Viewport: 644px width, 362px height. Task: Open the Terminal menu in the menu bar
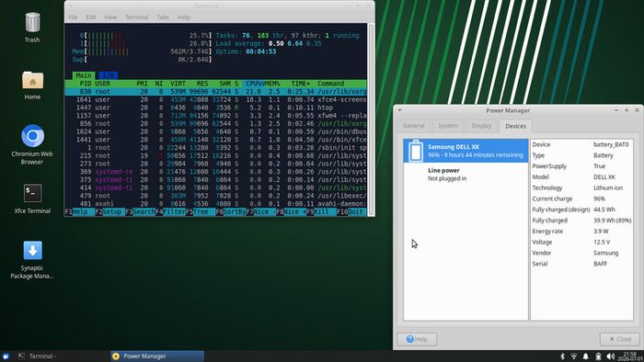coord(136,17)
